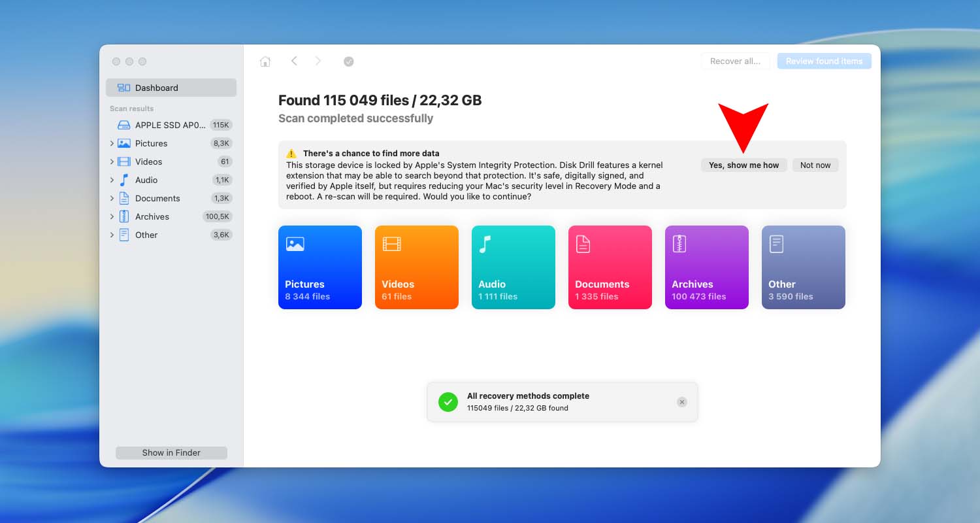Click the Audio note icon in sidebar

[x=123, y=180]
